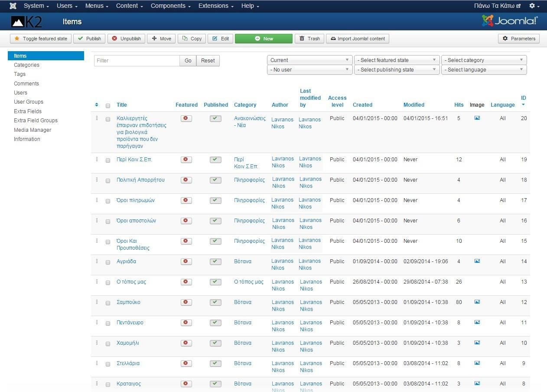The image size is (547, 392).
Task: View image icon for Αγριάδα row
Action: pyautogui.click(x=477, y=261)
